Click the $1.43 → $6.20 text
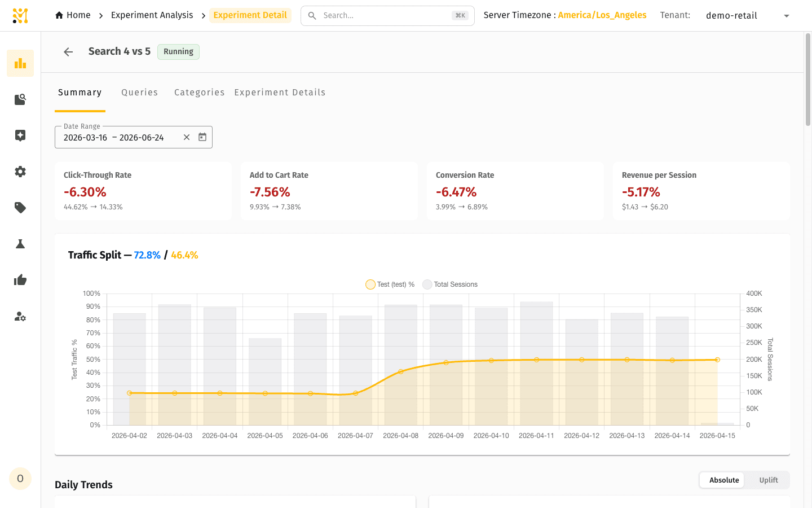Viewport: 812px width, 508px height. 645,207
